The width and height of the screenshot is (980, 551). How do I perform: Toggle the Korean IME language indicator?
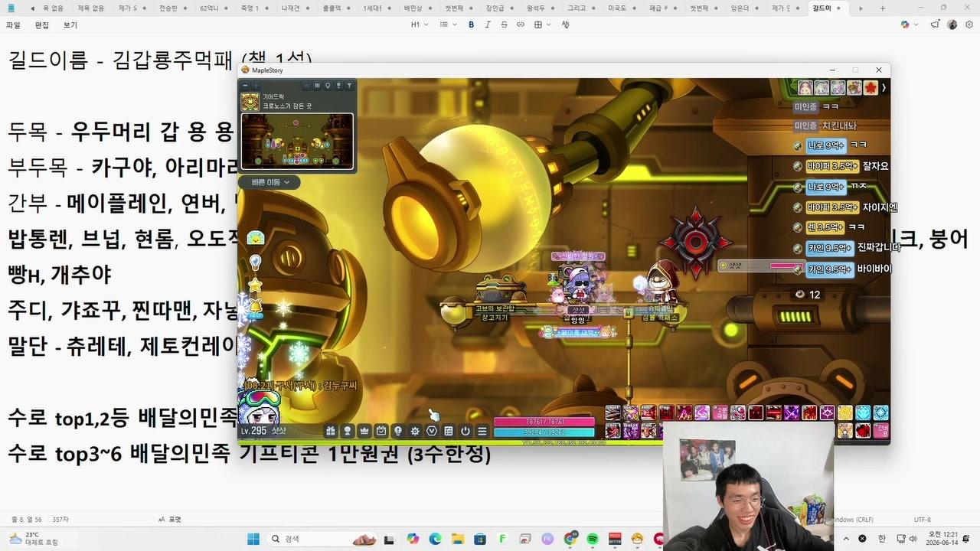[x=881, y=539]
